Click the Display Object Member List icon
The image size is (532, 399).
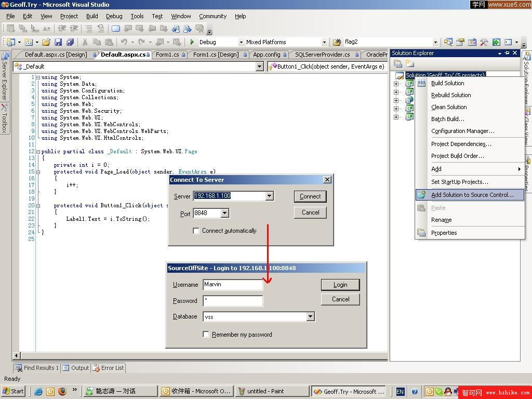pyautogui.click(x=10, y=29)
